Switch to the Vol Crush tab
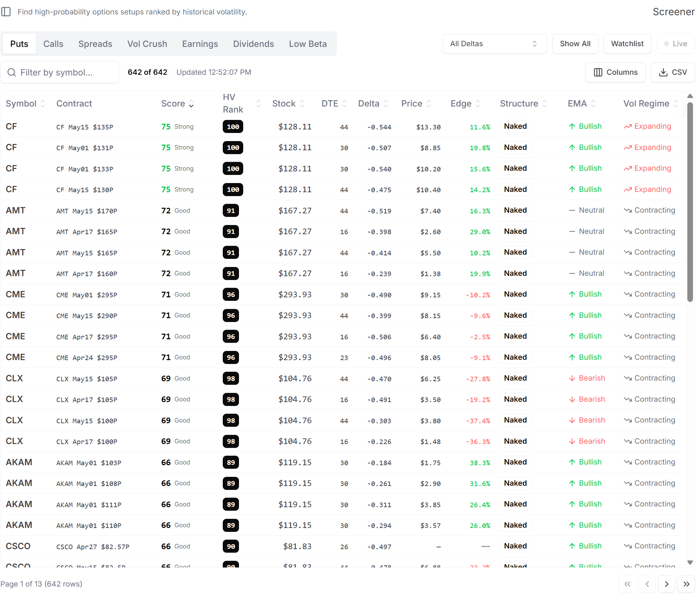Viewport: 700px width, 595px height. click(147, 44)
